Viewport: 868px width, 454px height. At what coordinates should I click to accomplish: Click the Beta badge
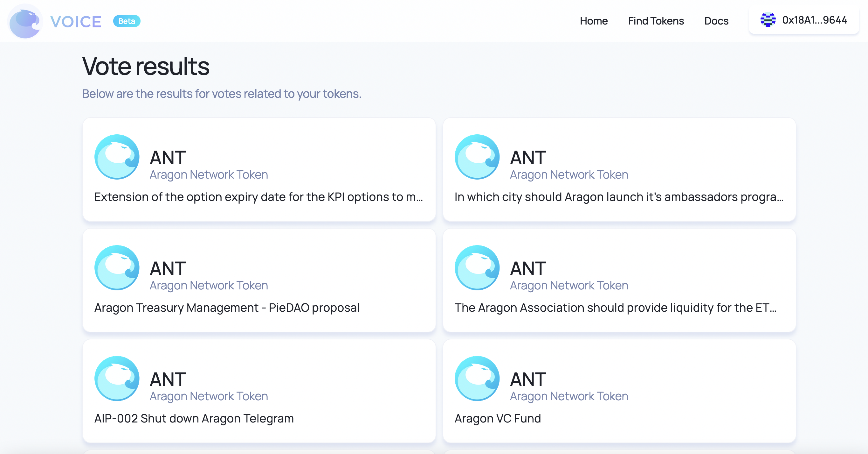click(127, 21)
